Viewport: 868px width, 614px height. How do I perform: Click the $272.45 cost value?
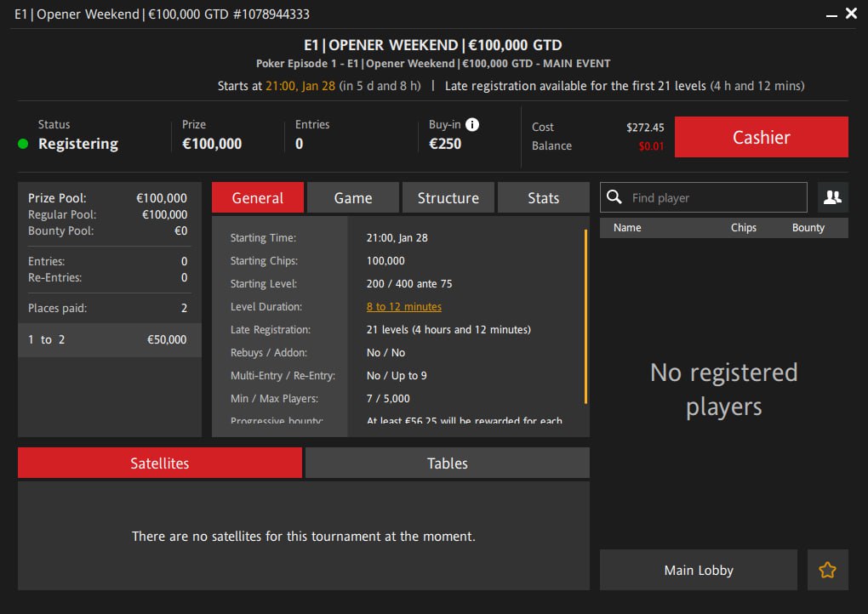point(645,128)
